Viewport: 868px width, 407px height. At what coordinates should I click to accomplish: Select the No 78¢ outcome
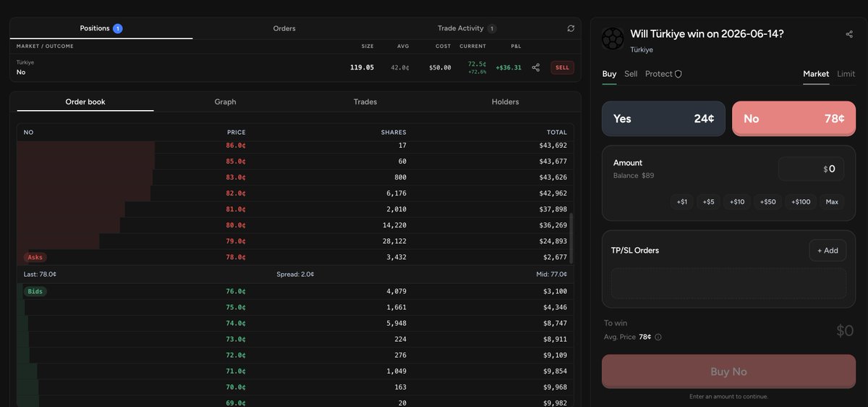click(x=793, y=119)
